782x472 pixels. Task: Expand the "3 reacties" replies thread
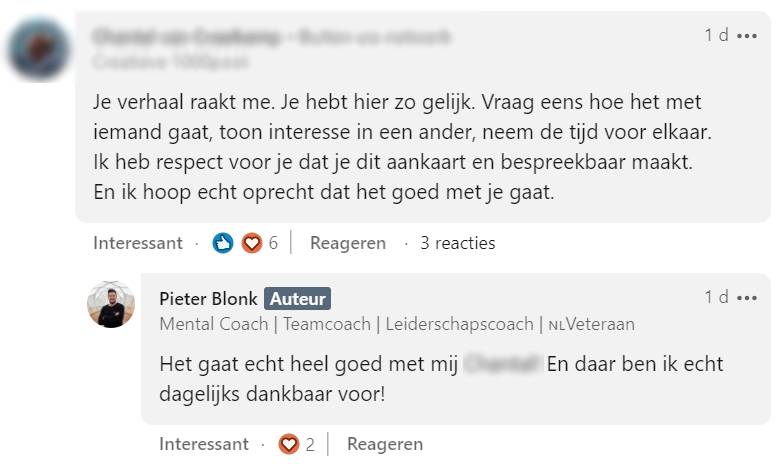[457, 243]
